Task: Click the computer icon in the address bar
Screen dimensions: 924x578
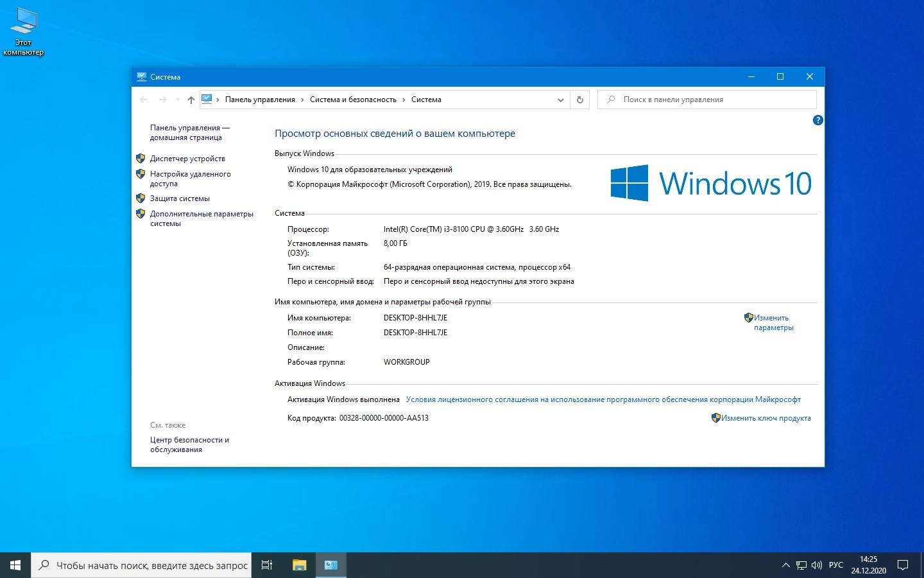Action: [207, 99]
